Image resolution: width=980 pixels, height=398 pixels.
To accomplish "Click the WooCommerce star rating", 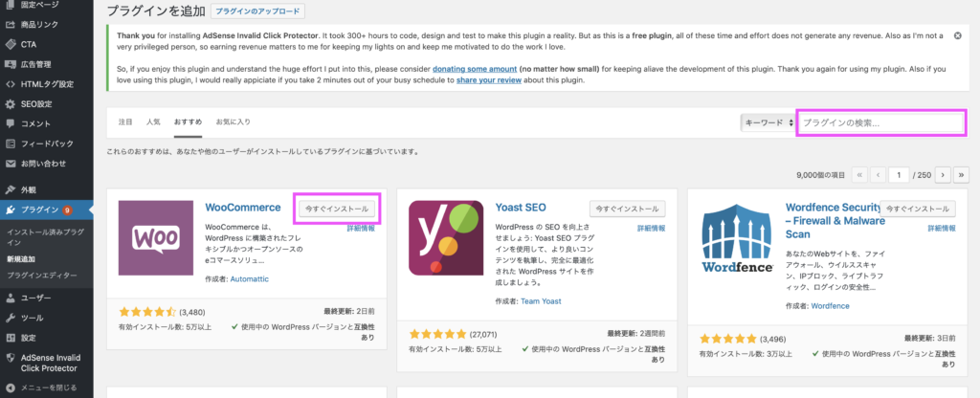I will pos(147,312).
